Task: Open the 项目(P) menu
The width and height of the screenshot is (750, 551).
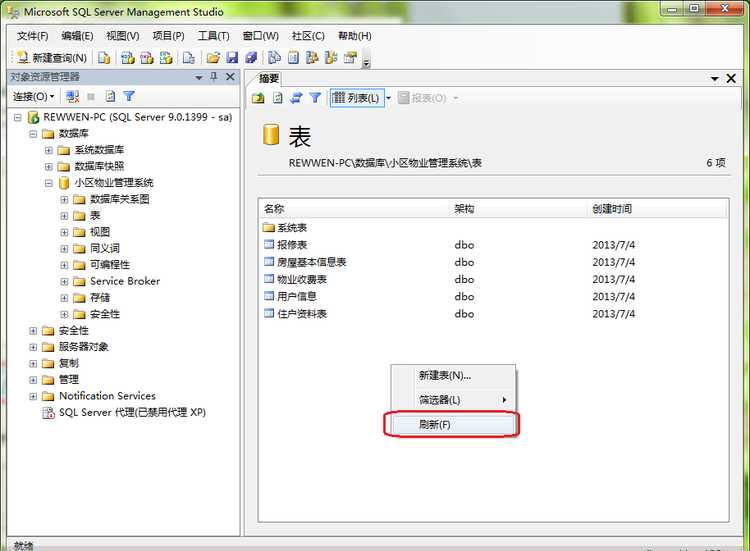Action: point(168,36)
